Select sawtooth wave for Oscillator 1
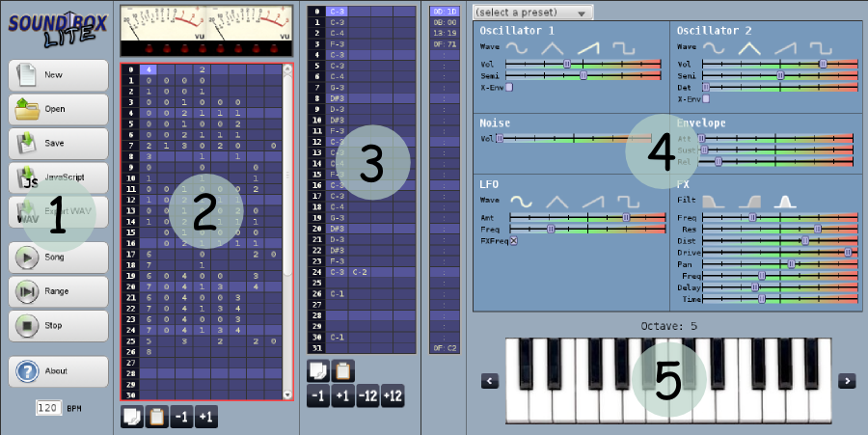 [588, 48]
